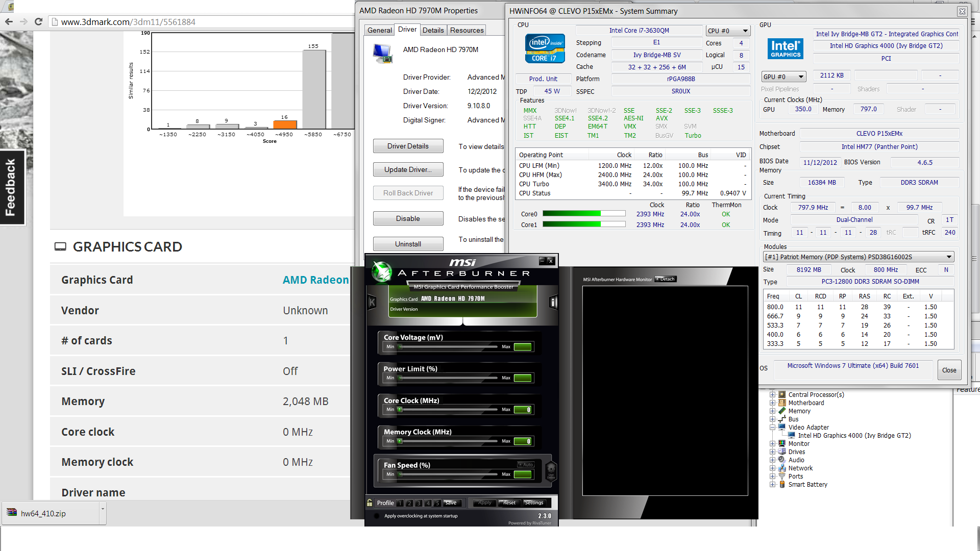Click the Smart Battery tree icon
The width and height of the screenshot is (980, 551).
[x=782, y=484]
